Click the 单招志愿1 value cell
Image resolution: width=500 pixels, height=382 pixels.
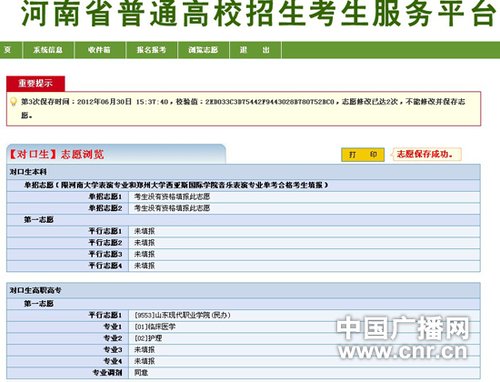304,197
